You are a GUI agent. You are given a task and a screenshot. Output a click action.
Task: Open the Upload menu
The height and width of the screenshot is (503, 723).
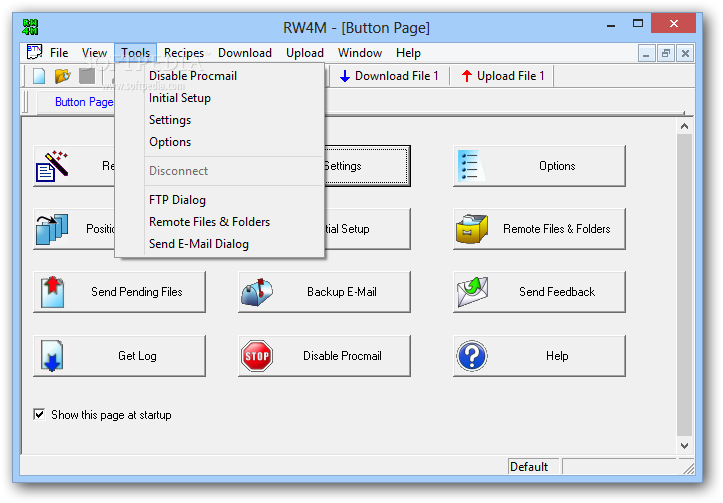point(305,53)
